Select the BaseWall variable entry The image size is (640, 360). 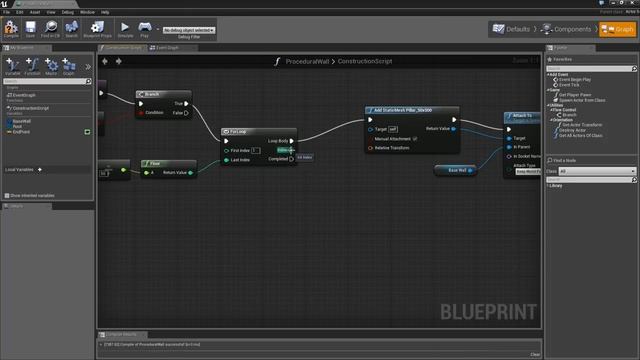pos(21,121)
